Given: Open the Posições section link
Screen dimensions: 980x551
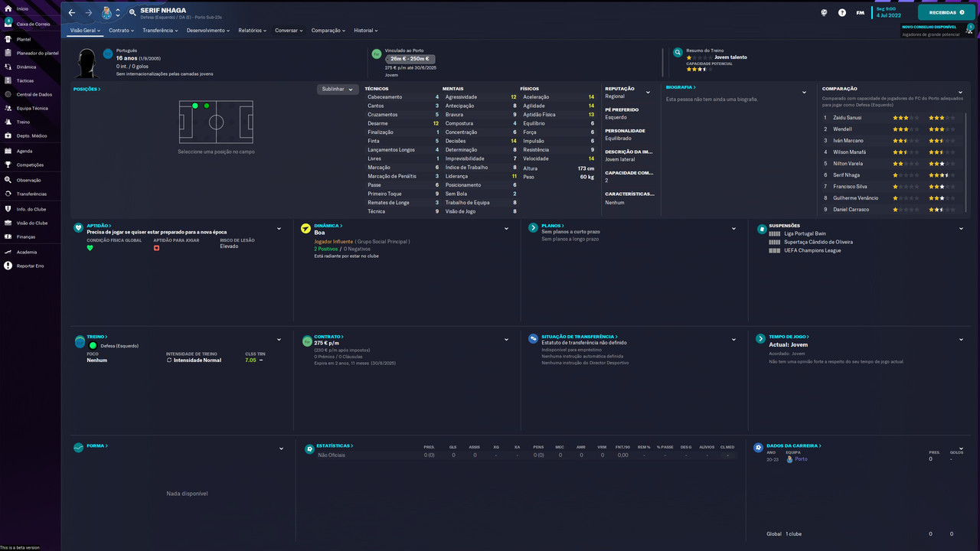Looking at the screenshot, I should (x=87, y=90).
